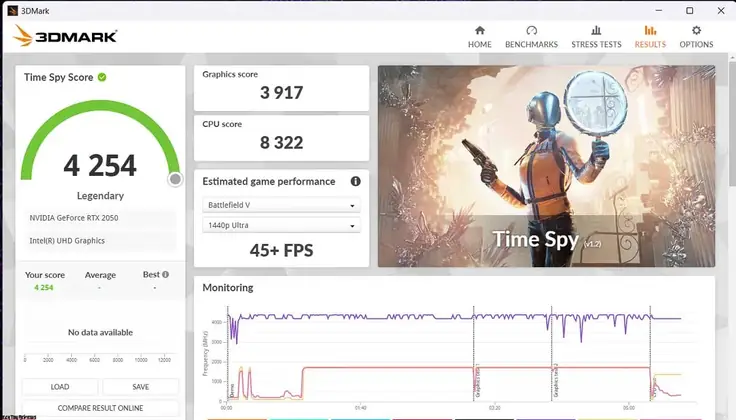Image resolution: width=736 pixels, height=420 pixels.
Task: Open the Options tab
Action: tap(696, 37)
